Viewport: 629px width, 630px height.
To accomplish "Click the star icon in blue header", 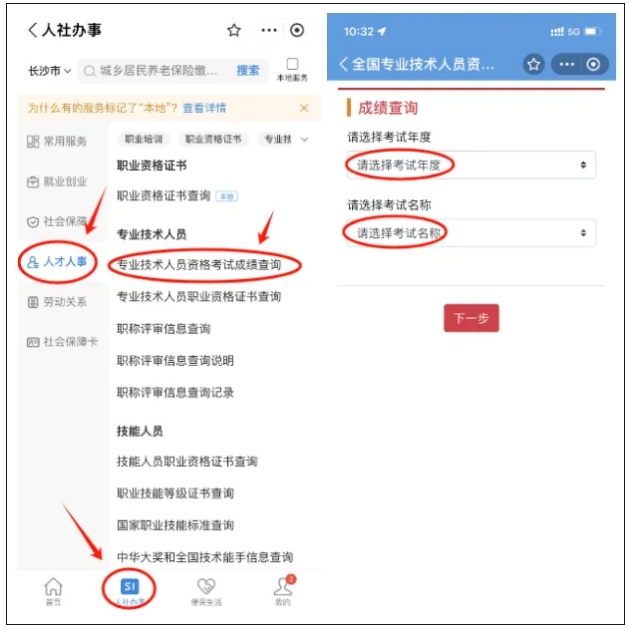I will point(533,64).
